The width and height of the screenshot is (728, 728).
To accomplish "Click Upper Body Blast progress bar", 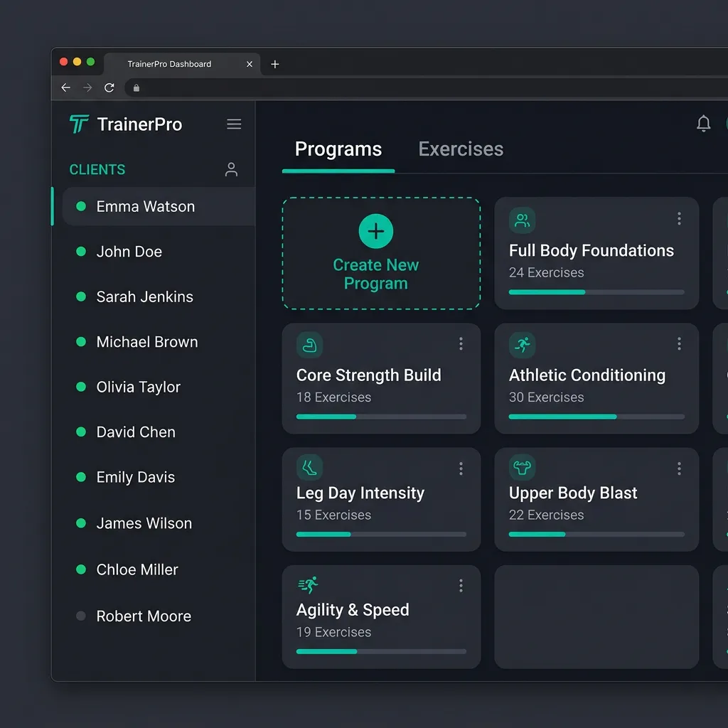I will [x=596, y=535].
